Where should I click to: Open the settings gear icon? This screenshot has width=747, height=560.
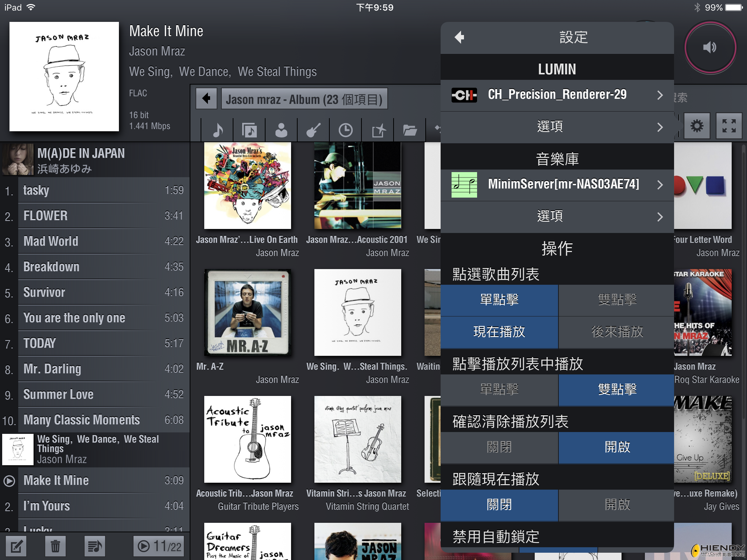(697, 126)
